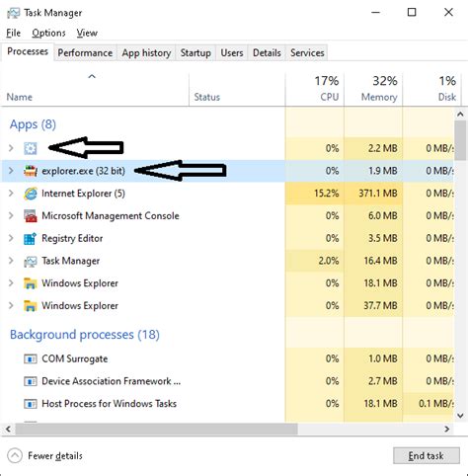Collapse view with Fewer details
The width and height of the screenshot is (468, 476).
click(x=44, y=456)
